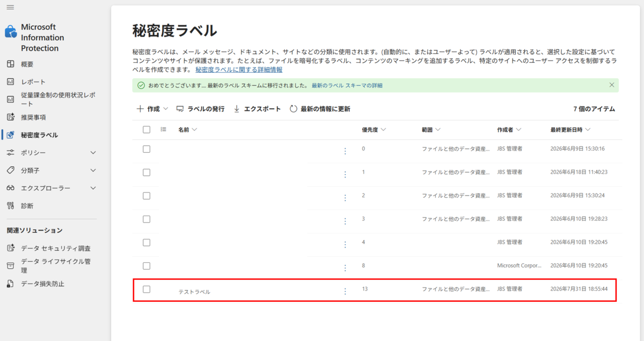Open データ セキュリティ調査 in related solutions
The image size is (644, 341).
(56, 248)
